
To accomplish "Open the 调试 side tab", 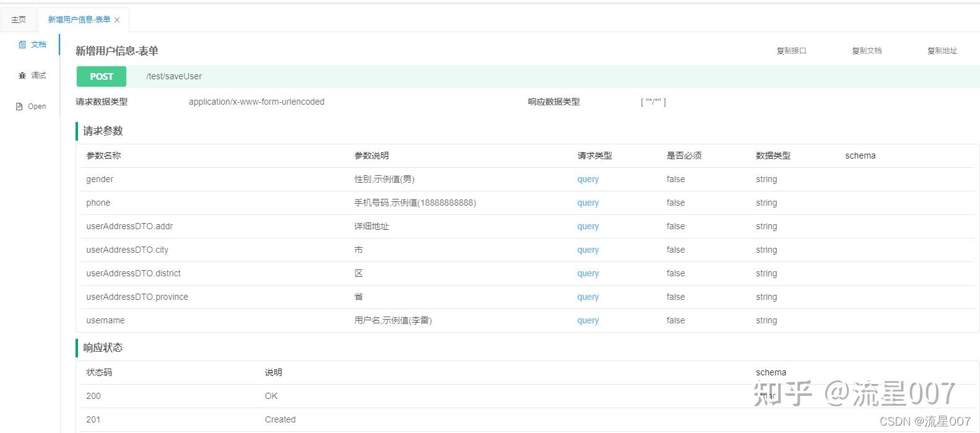I will (x=32, y=76).
